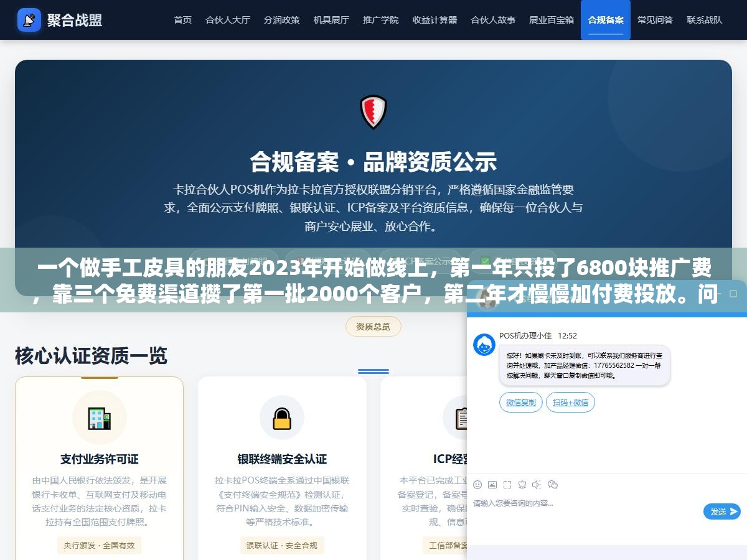This screenshot has height=560, width=747.
Task: Click the 银联终端安全认证 description starting 拉卡拉POS终端
Action: 282,502
